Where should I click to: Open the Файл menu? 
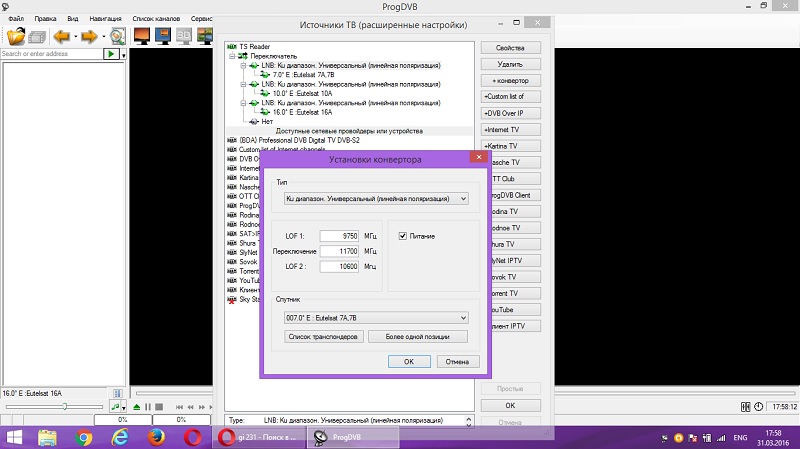(x=16, y=19)
